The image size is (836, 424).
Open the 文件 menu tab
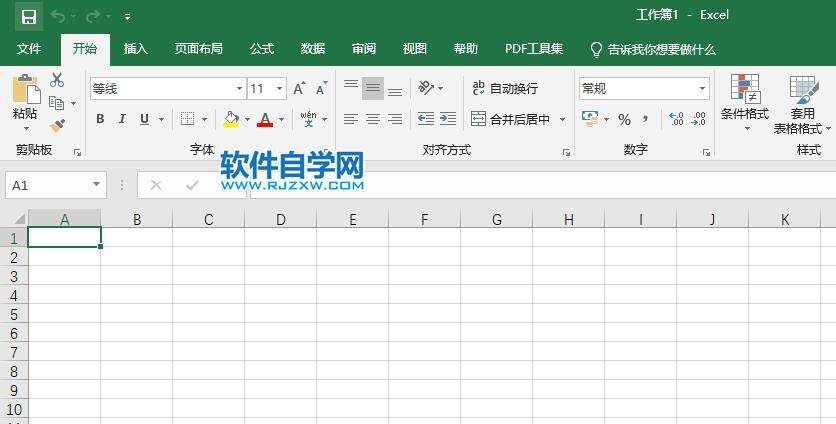29,49
